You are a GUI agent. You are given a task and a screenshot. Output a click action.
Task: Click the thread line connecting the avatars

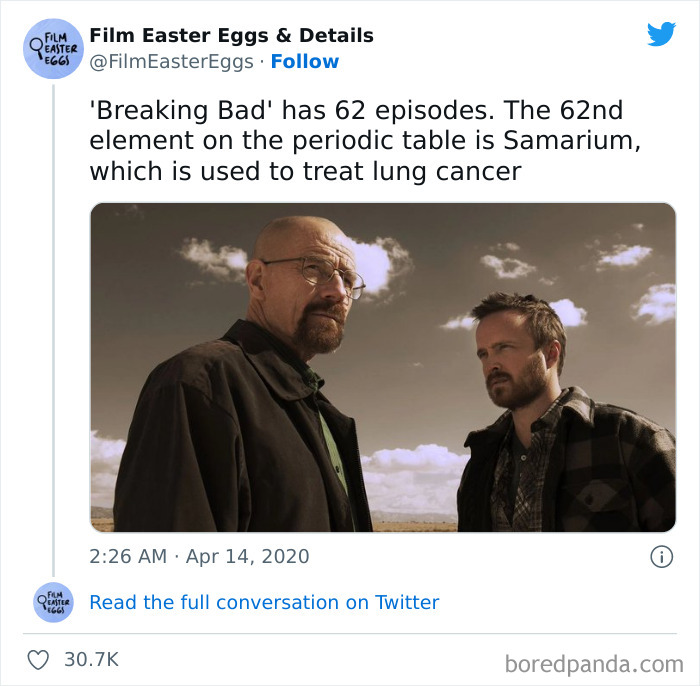[53, 330]
